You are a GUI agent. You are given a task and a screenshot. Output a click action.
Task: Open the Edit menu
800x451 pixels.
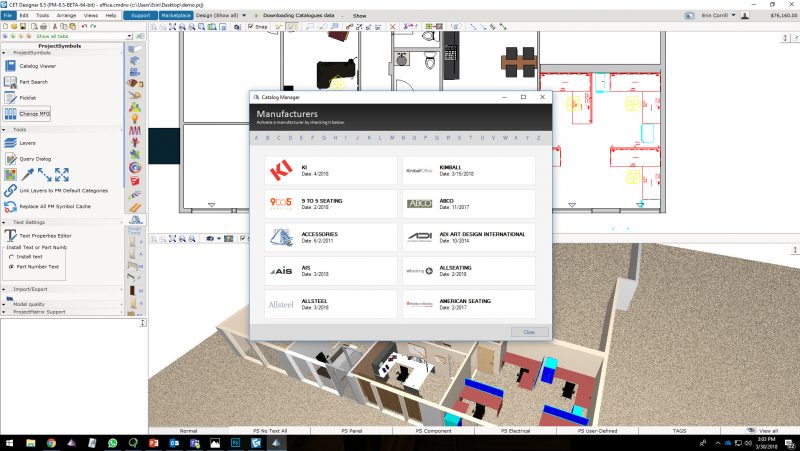click(24, 15)
